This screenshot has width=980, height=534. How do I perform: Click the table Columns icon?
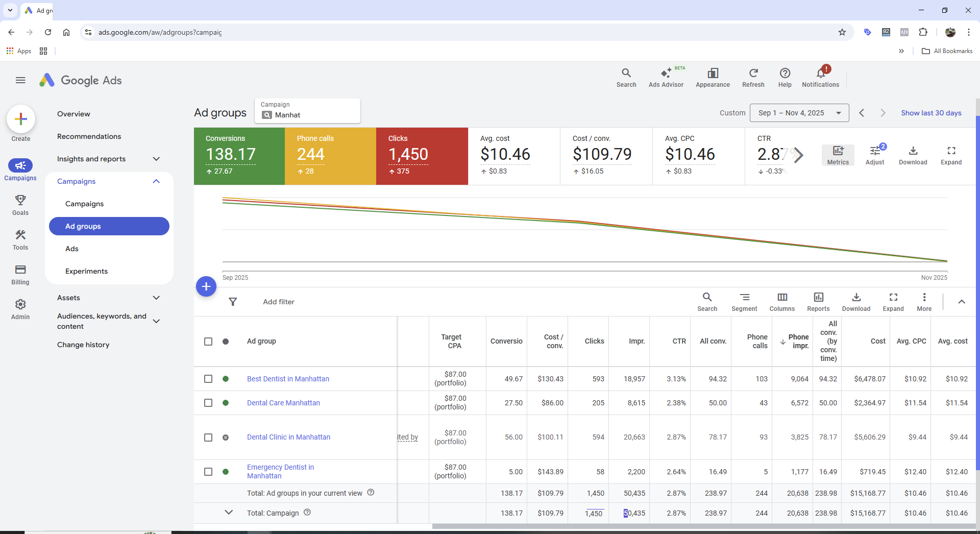[x=782, y=302]
